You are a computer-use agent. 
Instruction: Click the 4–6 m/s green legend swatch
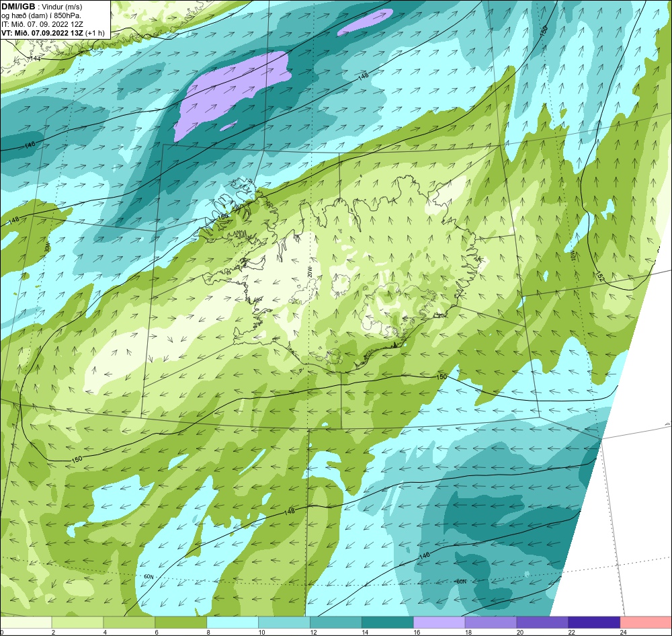pos(129,622)
